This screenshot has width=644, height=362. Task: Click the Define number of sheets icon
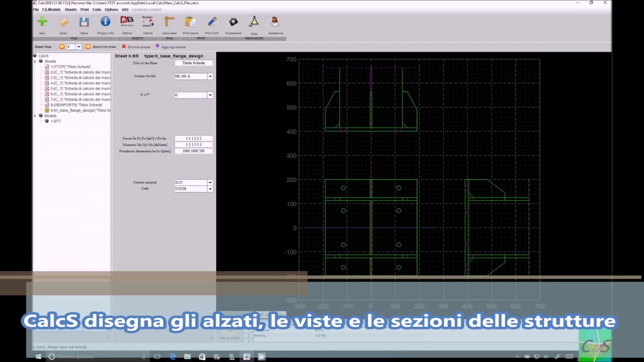click(147, 22)
